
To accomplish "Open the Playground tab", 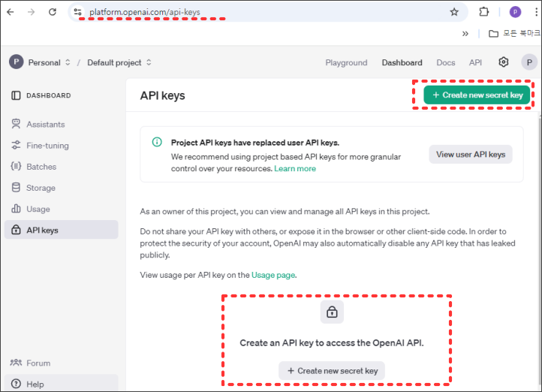I will click(346, 62).
